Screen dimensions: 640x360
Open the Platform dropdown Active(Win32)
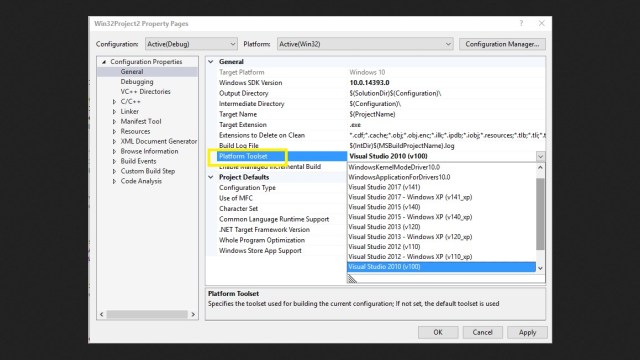(x=365, y=44)
